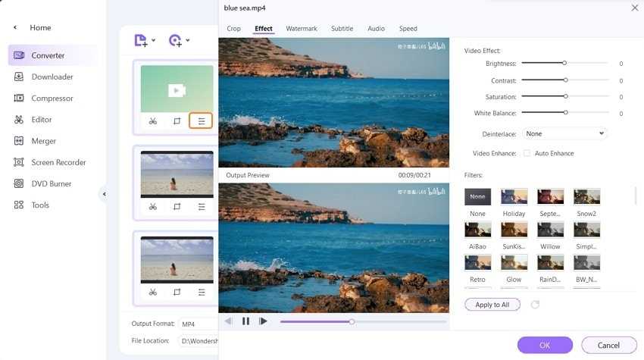Click the Brightness slider handle
644x360 pixels.
tap(564, 64)
